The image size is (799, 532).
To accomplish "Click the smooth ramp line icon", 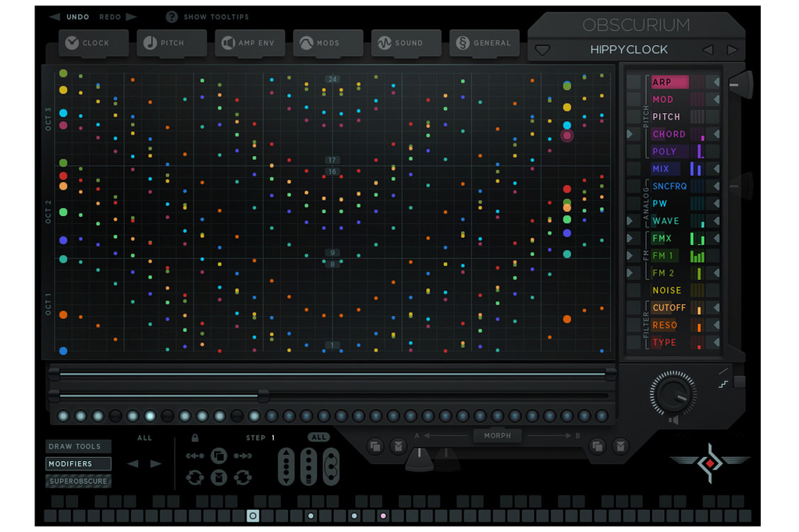I will point(723,371).
